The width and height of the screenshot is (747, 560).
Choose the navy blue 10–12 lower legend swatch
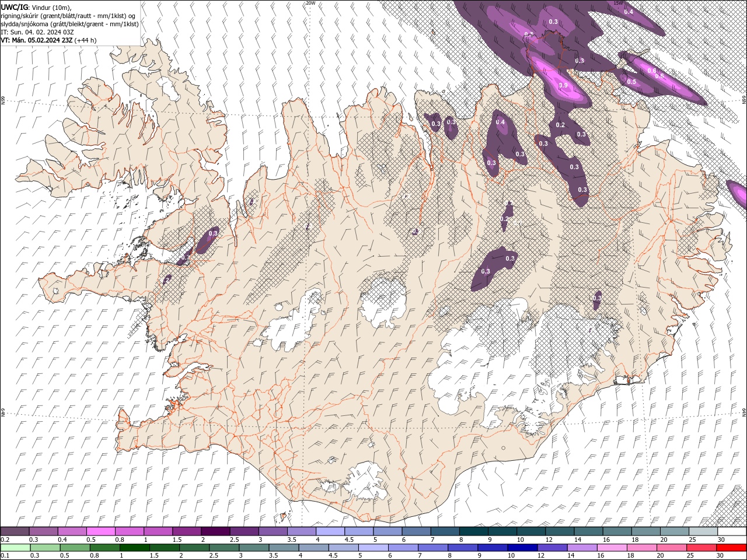pyautogui.click(x=523, y=547)
